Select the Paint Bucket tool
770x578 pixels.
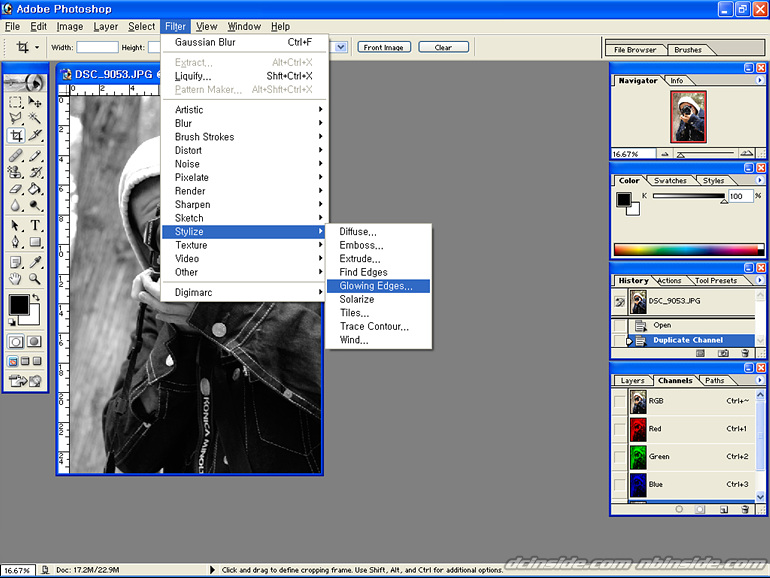click(x=34, y=189)
